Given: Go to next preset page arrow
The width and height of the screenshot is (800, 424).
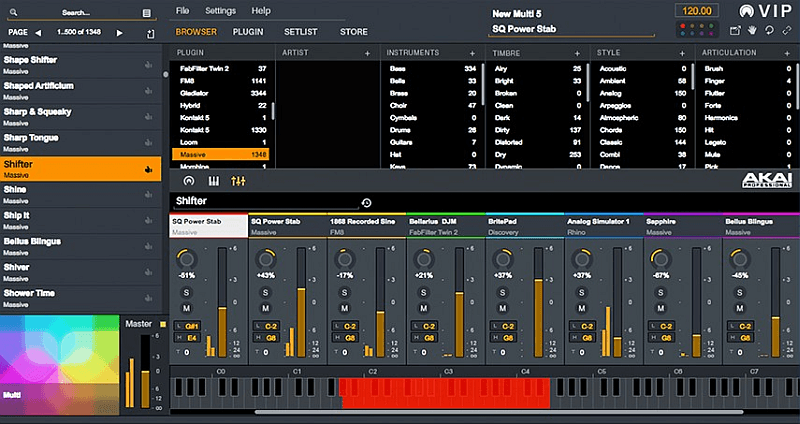Looking at the screenshot, I should tap(119, 33).
